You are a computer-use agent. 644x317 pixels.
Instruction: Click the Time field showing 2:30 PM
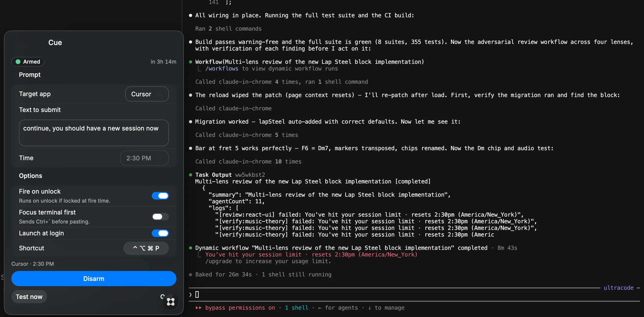[x=144, y=158]
